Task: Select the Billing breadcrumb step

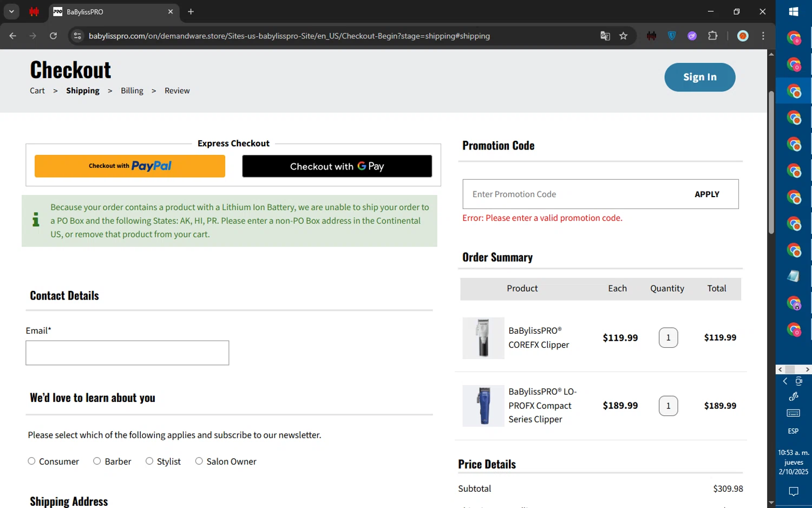Action: pyautogui.click(x=132, y=90)
